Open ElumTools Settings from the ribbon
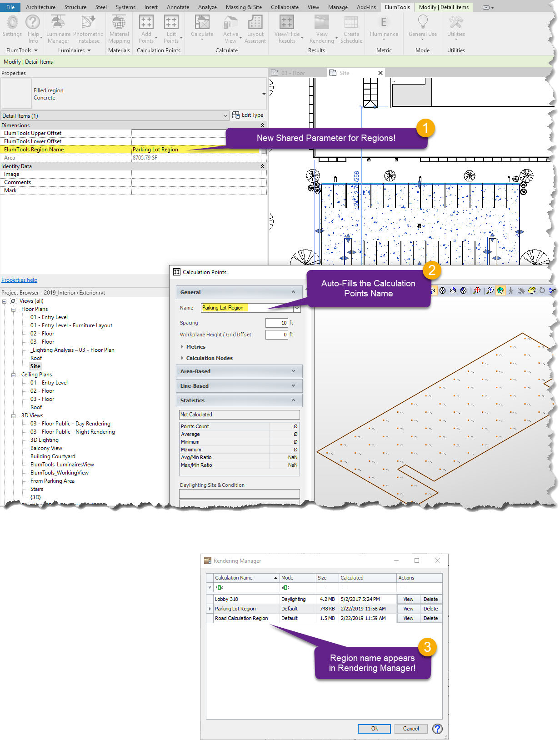560x740 pixels. pos(12,26)
